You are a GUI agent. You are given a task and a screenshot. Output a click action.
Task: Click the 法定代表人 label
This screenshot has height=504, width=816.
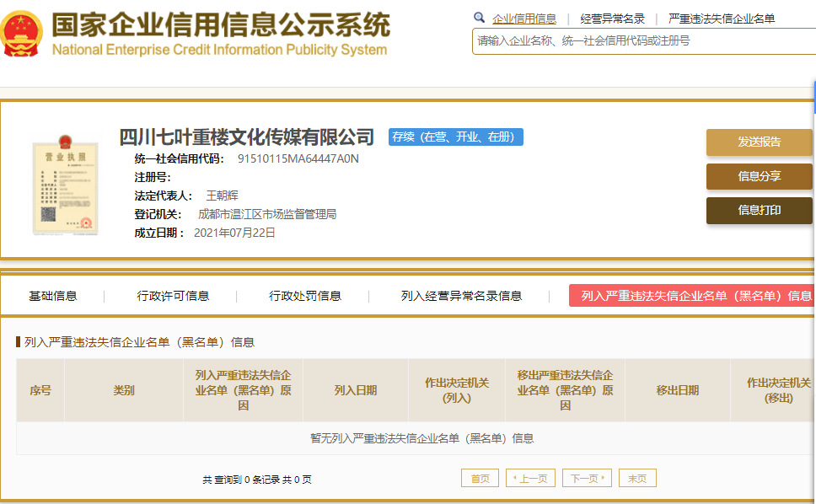(x=164, y=196)
